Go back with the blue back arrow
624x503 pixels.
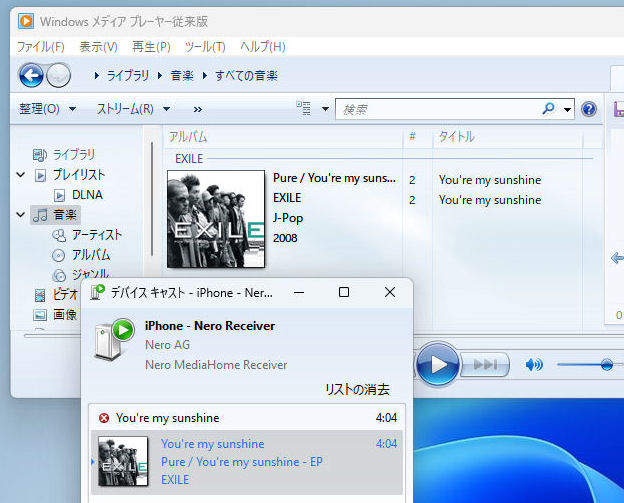(31, 75)
